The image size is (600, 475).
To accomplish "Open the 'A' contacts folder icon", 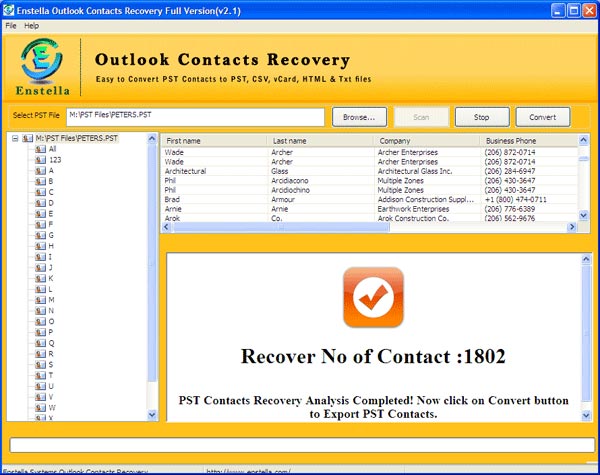I will coord(40,171).
